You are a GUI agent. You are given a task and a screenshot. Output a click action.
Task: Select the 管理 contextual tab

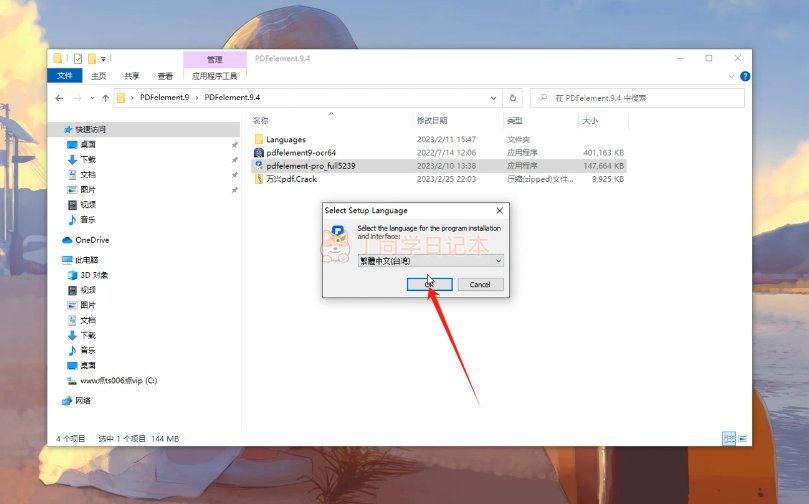(x=215, y=59)
